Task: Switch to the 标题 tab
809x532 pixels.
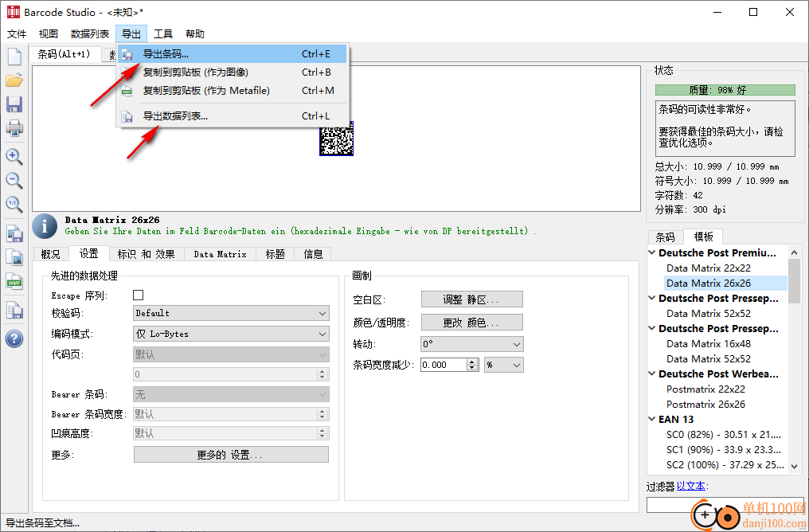Action: coord(275,254)
